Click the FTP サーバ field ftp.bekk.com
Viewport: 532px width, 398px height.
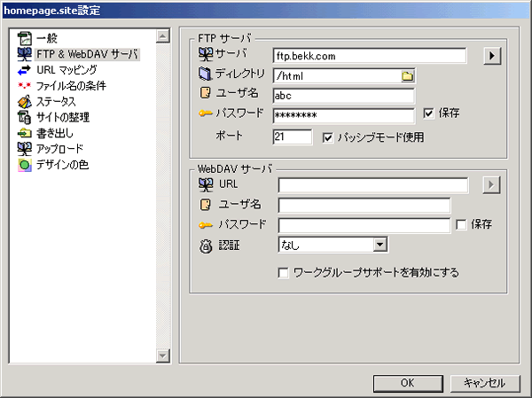370,56
